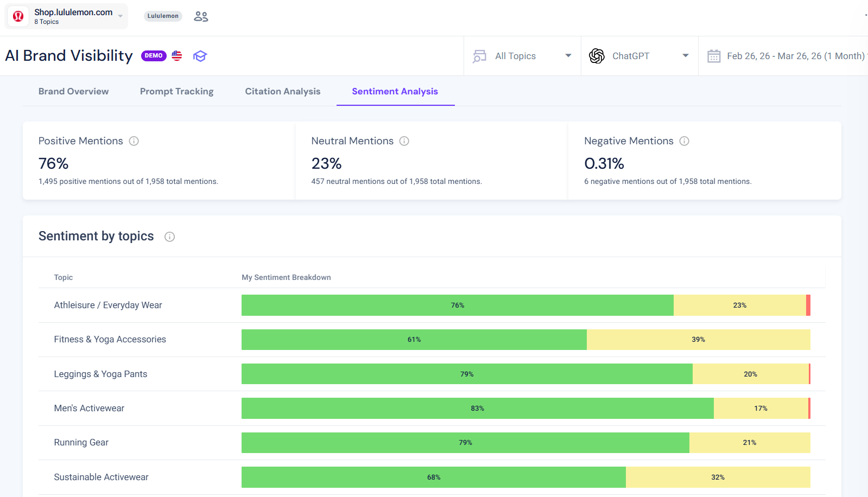Click the calendar icon
This screenshot has height=497, width=868.
[x=714, y=56]
